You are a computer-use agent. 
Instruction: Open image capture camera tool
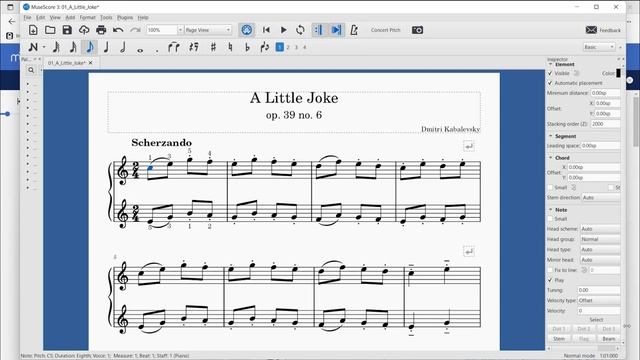pyautogui.click(x=417, y=30)
